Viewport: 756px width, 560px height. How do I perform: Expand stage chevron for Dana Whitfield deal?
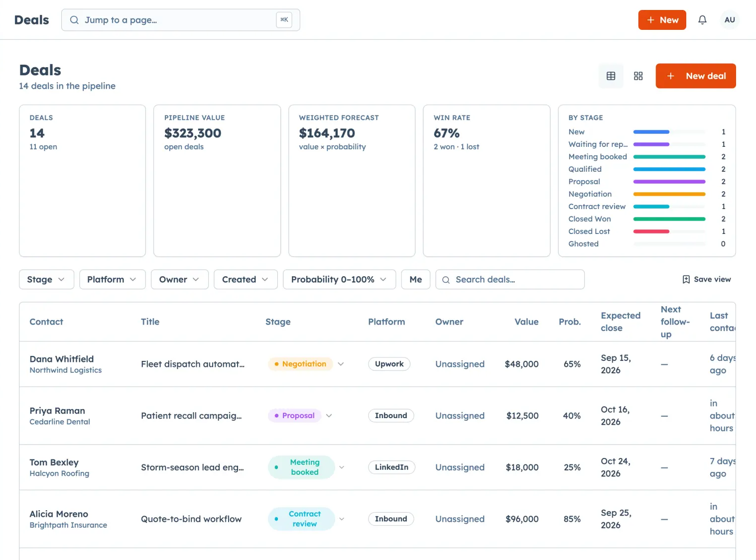[x=341, y=364]
